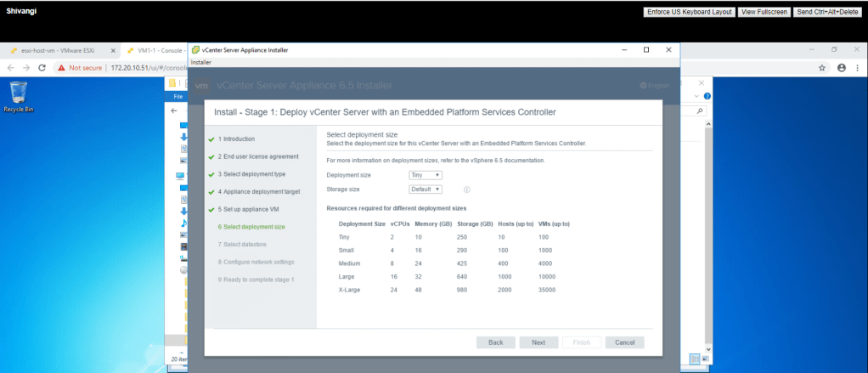The image size is (868, 373).
Task: Click the browser reload icon
Action: [x=43, y=67]
